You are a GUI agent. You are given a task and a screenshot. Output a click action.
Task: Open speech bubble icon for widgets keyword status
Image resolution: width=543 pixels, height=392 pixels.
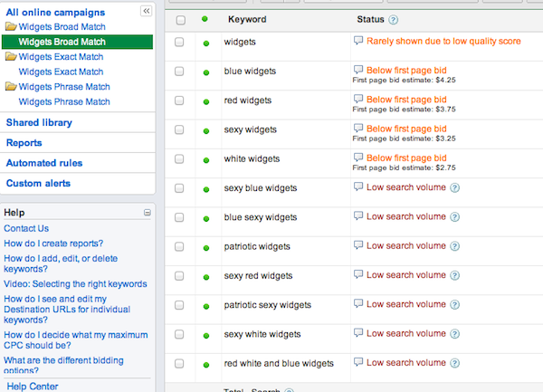pyautogui.click(x=358, y=41)
